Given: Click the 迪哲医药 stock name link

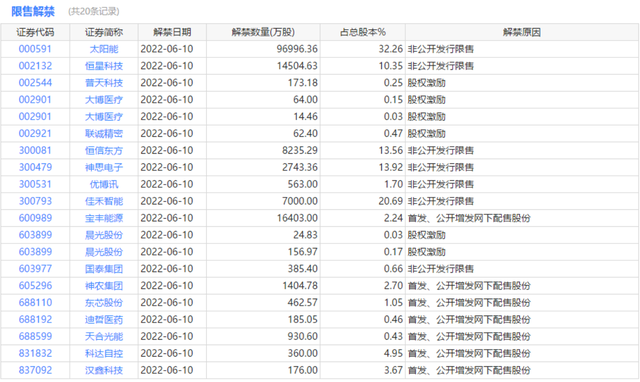Looking at the screenshot, I should pos(104,320).
